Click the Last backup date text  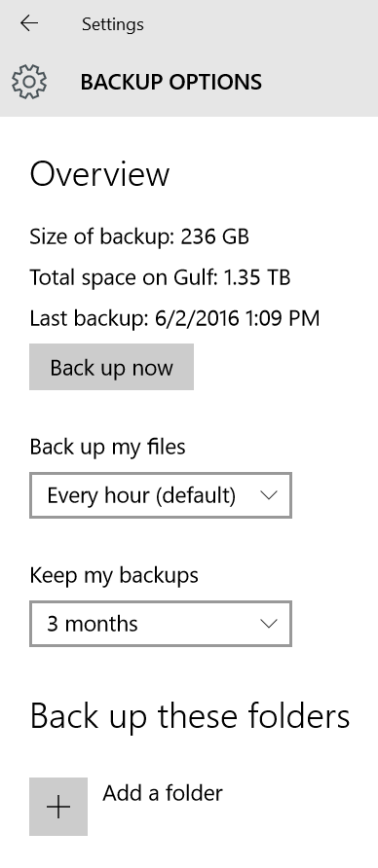[174, 318]
